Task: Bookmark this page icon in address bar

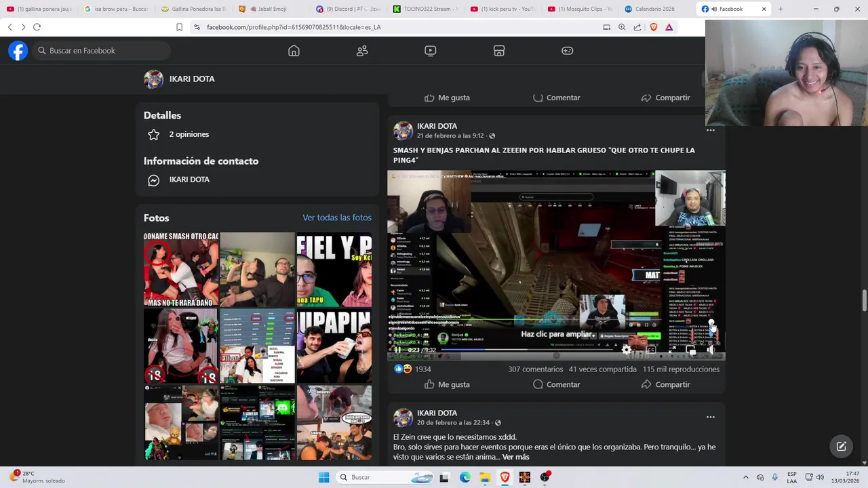Action: coord(179,27)
